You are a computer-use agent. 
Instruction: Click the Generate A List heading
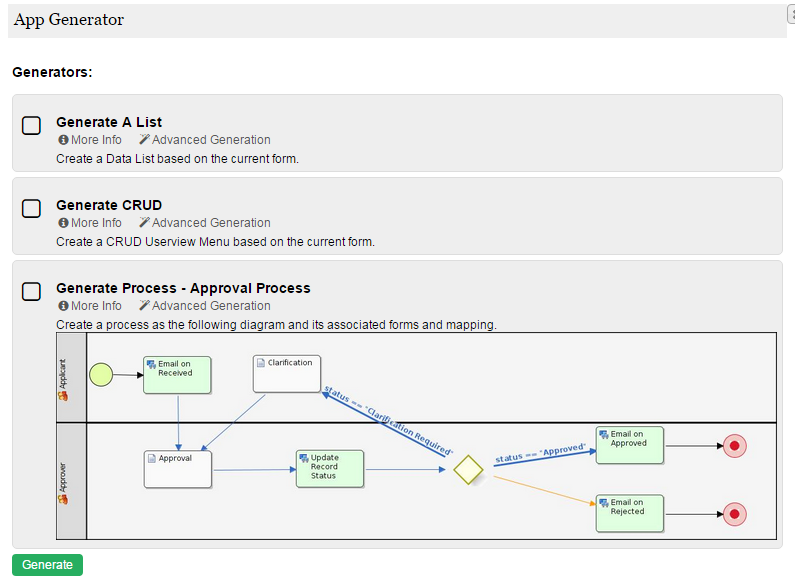coord(109,122)
